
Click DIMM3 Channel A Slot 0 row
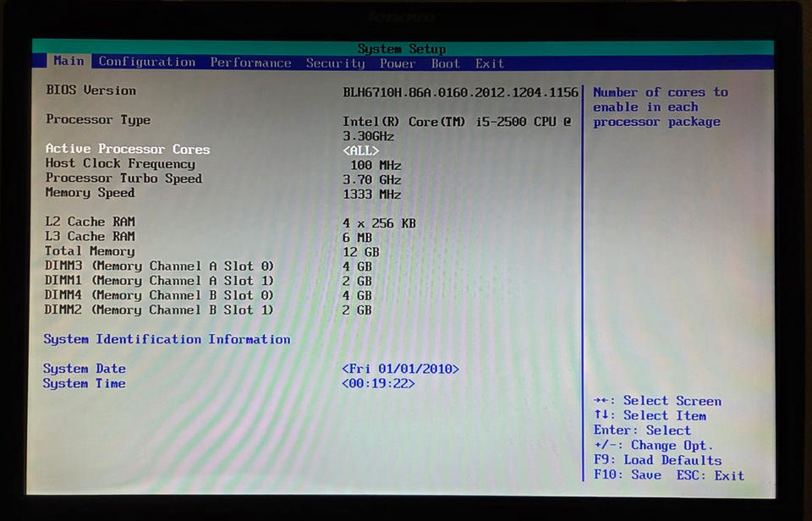point(208,266)
